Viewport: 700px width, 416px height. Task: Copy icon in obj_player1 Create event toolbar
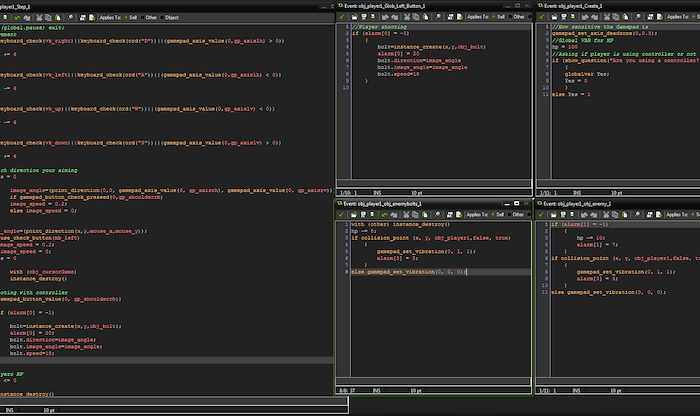pos(616,17)
